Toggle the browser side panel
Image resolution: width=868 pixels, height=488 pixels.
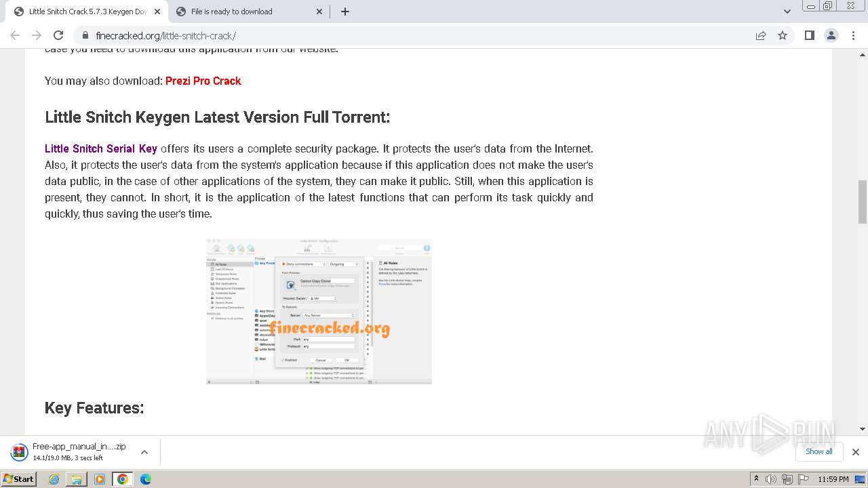pyautogui.click(x=809, y=35)
